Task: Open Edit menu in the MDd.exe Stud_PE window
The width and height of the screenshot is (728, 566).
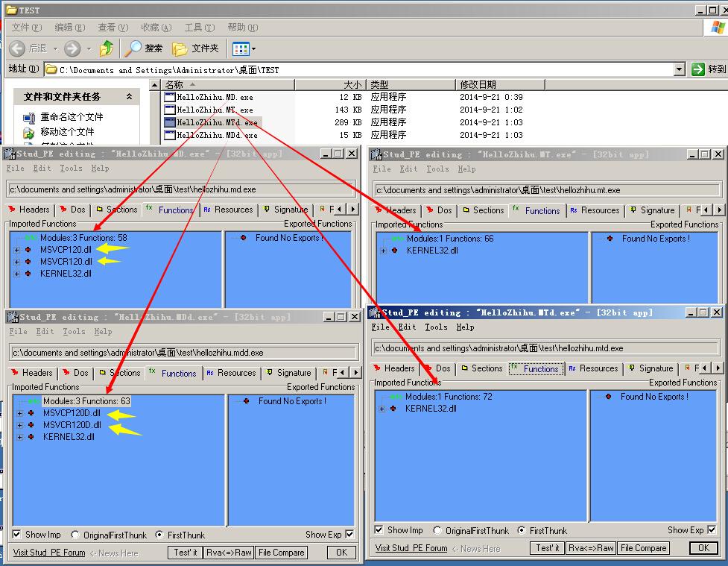Action: [45, 331]
